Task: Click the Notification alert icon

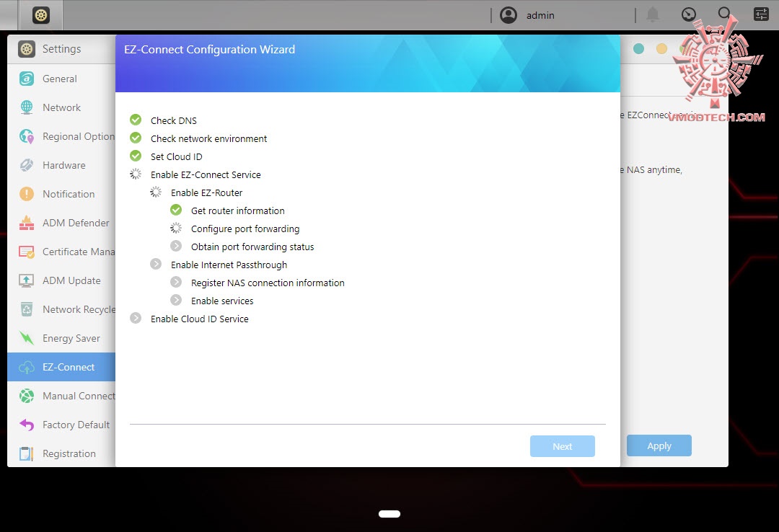Action: tap(27, 194)
